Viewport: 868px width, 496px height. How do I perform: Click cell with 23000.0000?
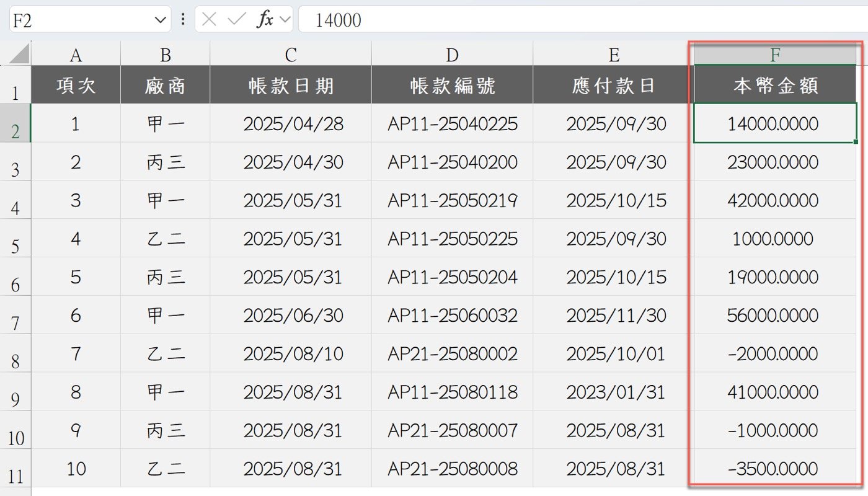(775, 162)
